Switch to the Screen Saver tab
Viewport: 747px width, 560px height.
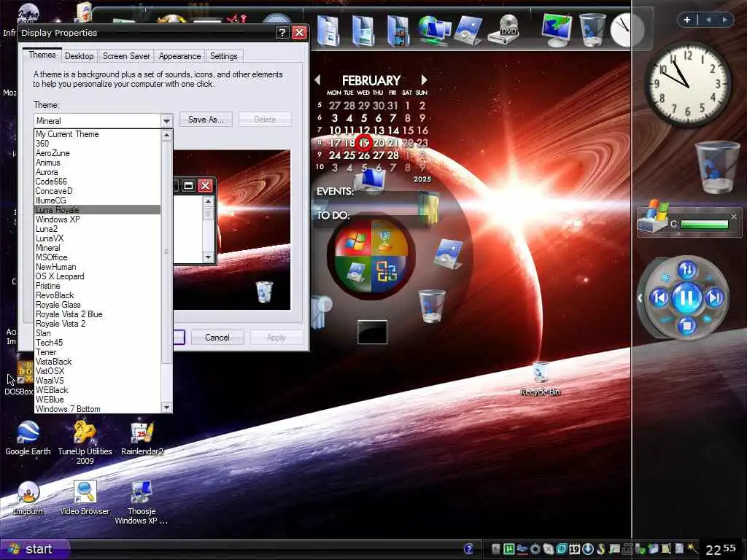coord(126,56)
